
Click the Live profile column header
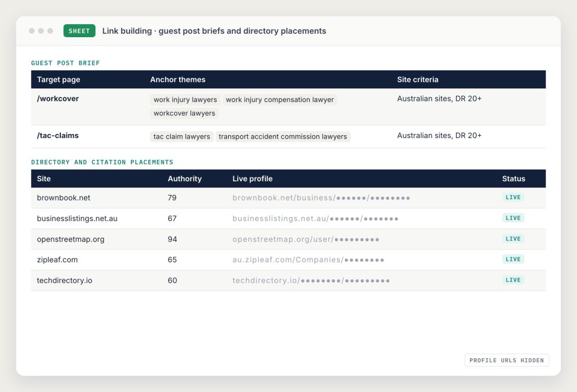pos(252,179)
